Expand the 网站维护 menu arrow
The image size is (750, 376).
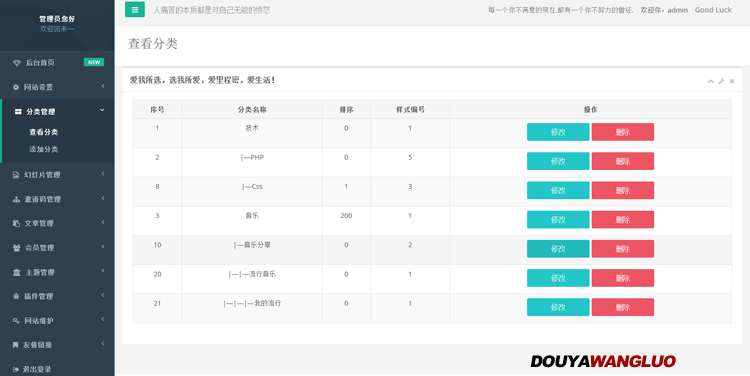click(103, 320)
